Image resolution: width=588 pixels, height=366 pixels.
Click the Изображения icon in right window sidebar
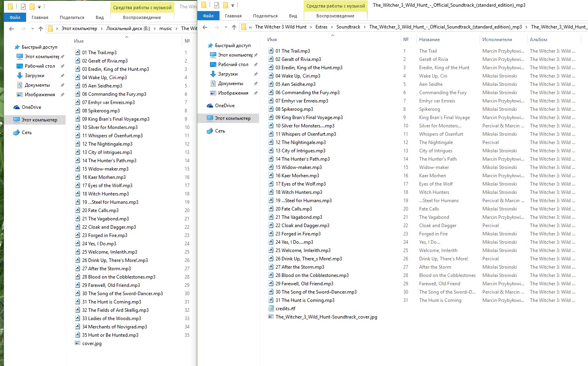pyautogui.click(x=213, y=93)
